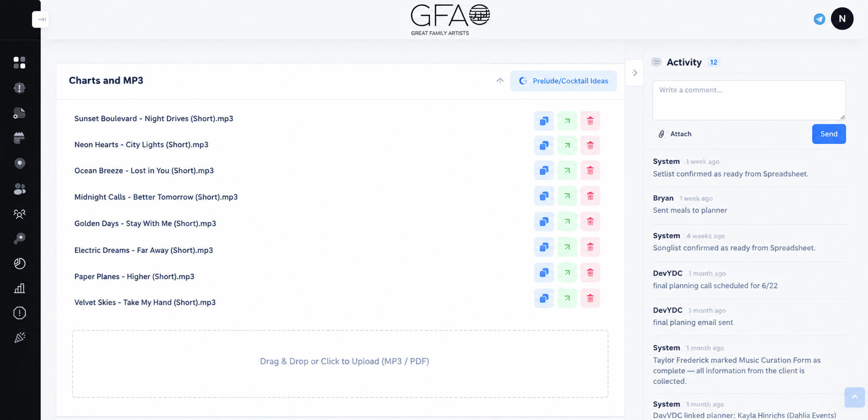
Task: Open Paper Planes - Higher in new tab
Action: pos(567,273)
